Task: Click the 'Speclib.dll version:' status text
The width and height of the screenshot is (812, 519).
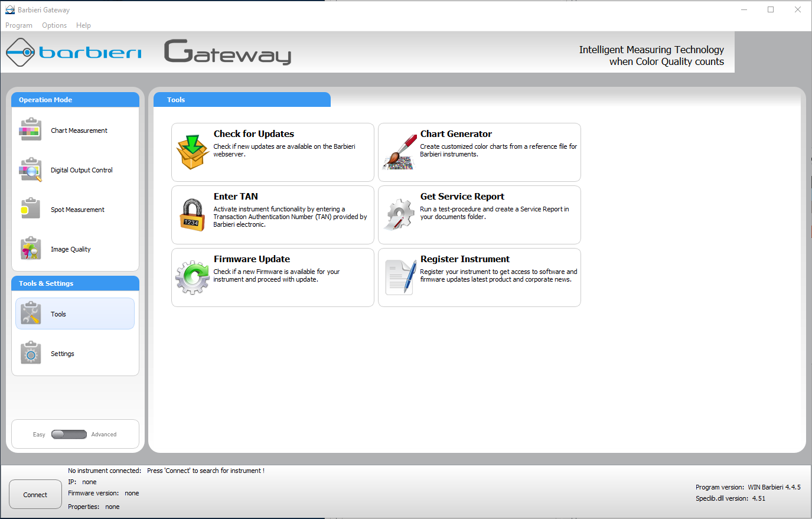Action: click(x=722, y=498)
